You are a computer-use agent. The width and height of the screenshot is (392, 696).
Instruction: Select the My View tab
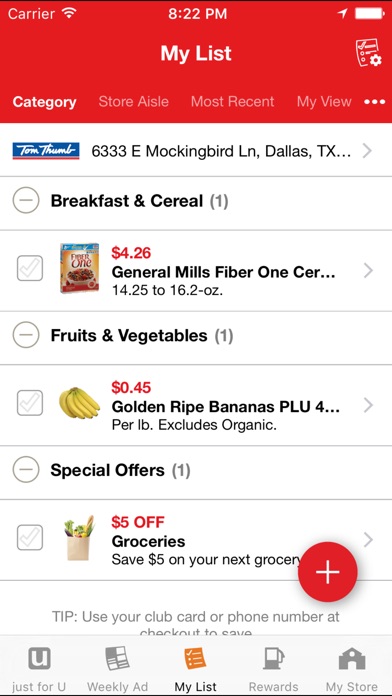[x=324, y=102]
